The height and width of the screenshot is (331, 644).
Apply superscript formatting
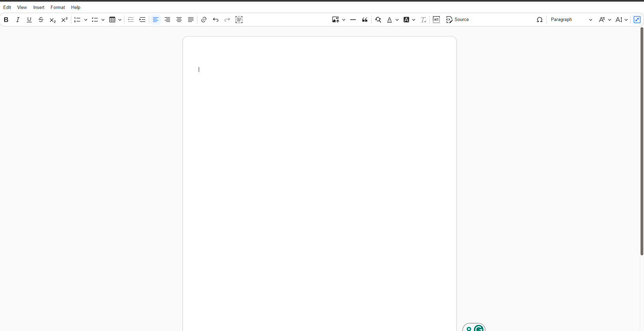tap(64, 20)
